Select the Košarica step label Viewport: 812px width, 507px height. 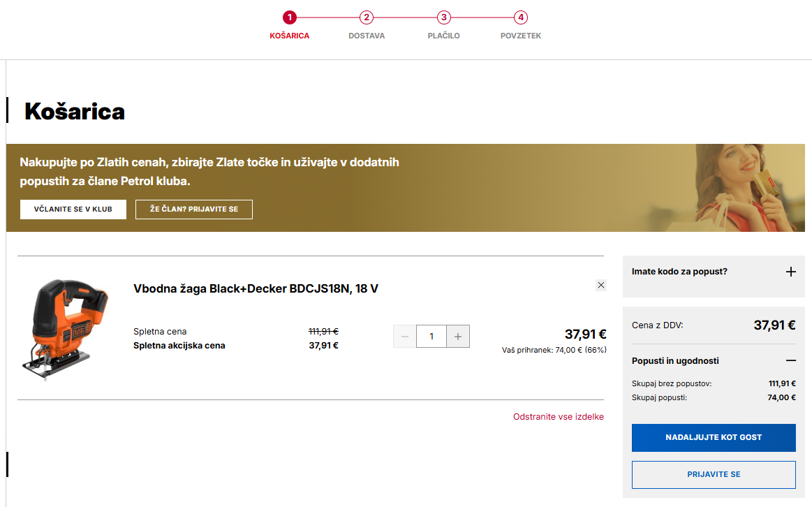290,36
